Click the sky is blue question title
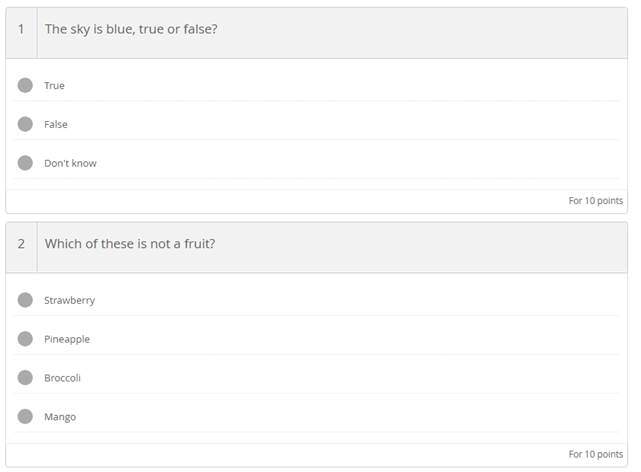Screen dimensions: 641x472 [131, 29]
